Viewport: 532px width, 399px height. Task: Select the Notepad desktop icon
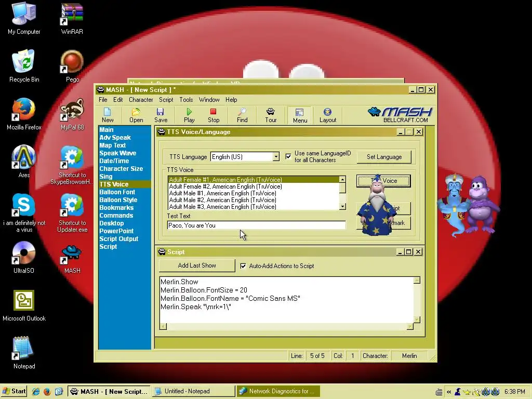click(24, 353)
